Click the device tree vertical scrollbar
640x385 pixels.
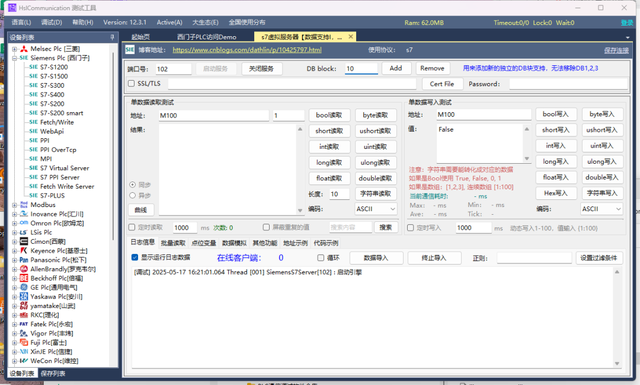click(x=113, y=147)
